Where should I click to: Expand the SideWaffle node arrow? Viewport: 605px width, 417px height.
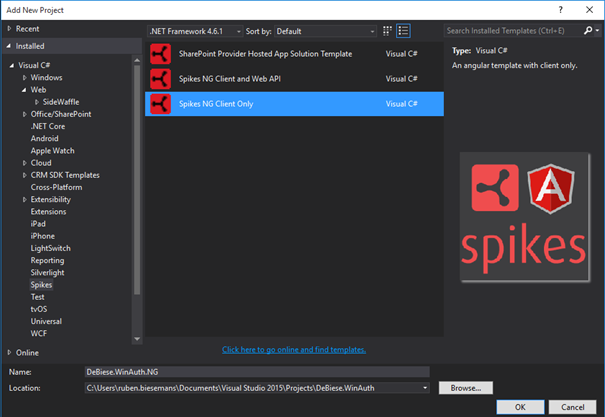[37, 102]
